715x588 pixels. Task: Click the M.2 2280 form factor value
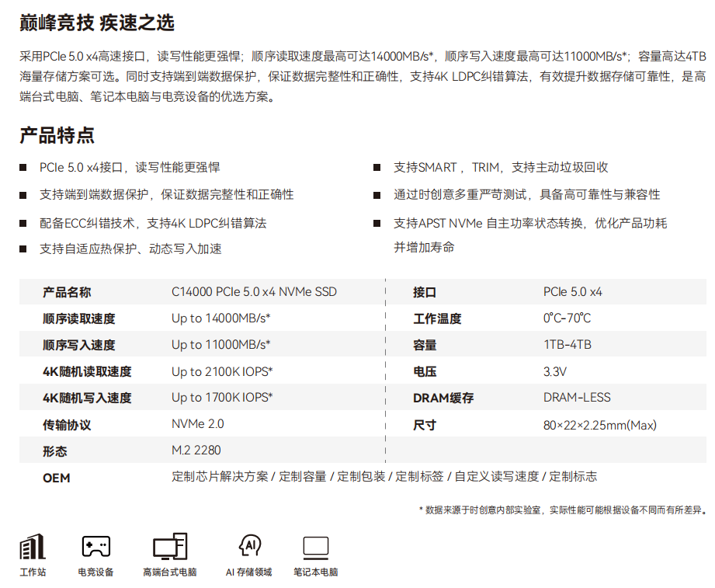(x=195, y=451)
